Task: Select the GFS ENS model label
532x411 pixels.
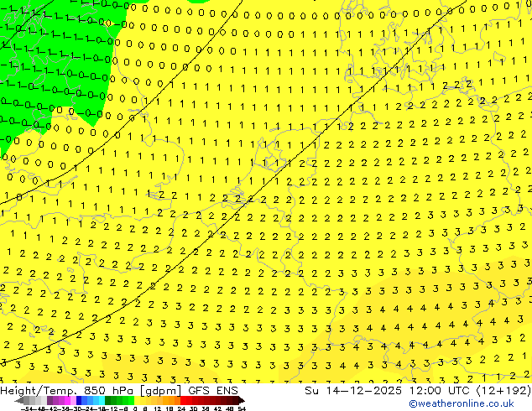Action: pos(213,391)
